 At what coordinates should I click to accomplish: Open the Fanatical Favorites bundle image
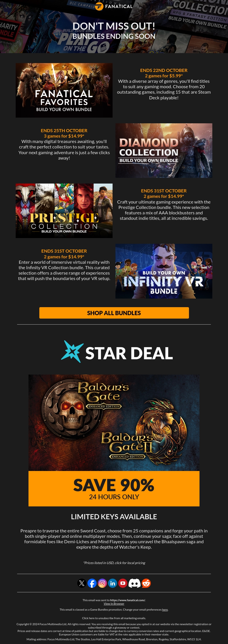coord(64,90)
